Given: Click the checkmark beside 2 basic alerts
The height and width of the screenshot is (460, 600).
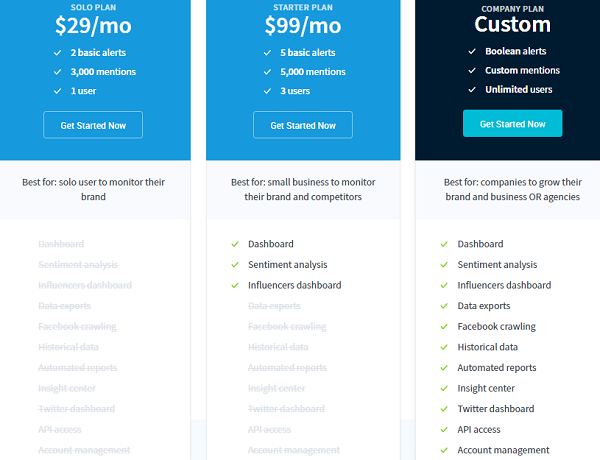Looking at the screenshot, I should pos(56,53).
